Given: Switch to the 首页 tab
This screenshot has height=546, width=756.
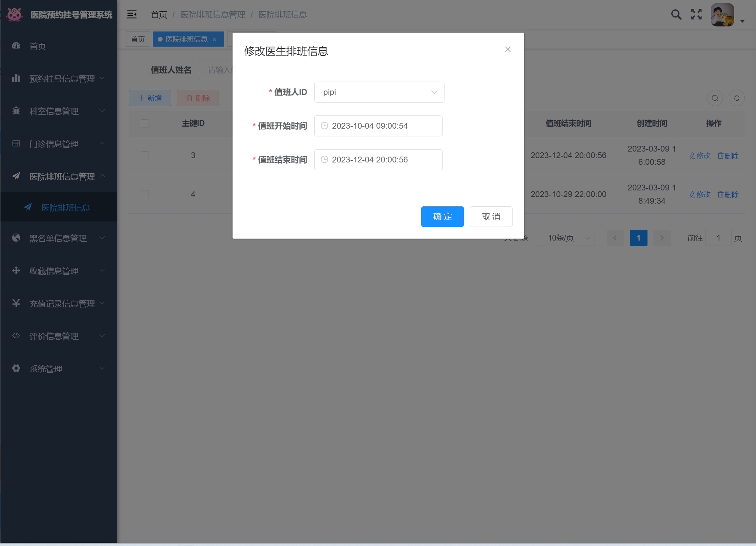Looking at the screenshot, I should [138, 39].
